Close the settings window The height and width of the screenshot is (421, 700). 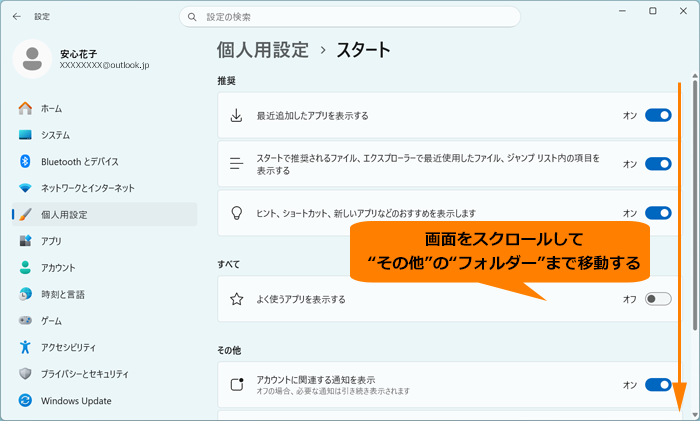[683, 11]
